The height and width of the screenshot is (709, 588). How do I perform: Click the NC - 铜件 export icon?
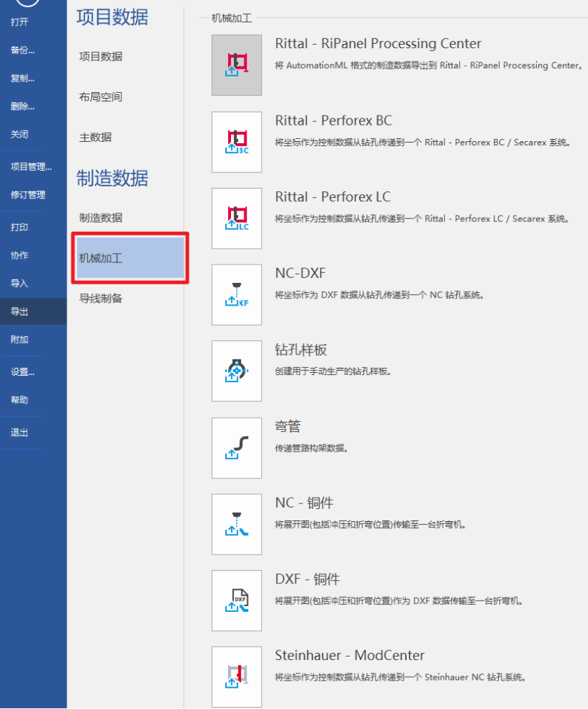click(237, 524)
